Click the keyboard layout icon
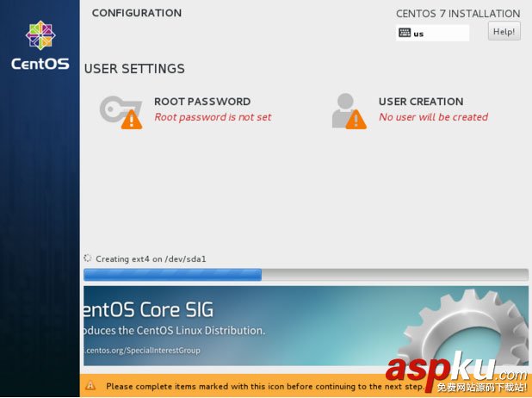 tap(404, 33)
